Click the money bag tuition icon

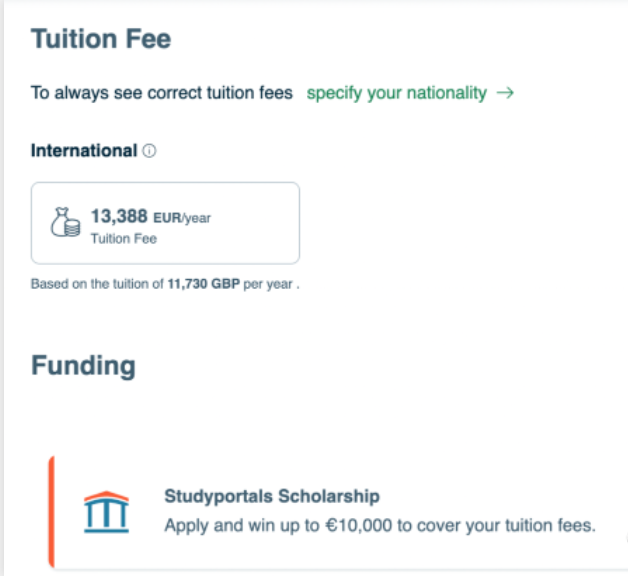point(66,223)
